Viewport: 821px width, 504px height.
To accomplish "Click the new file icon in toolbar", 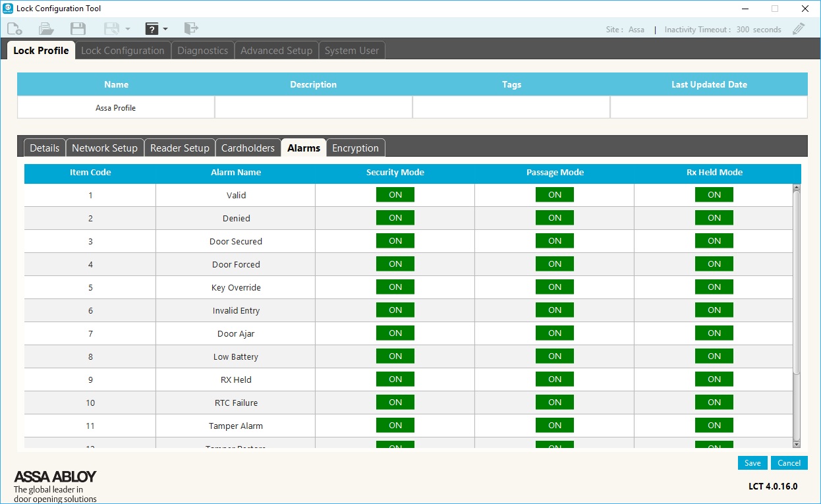I will point(14,29).
